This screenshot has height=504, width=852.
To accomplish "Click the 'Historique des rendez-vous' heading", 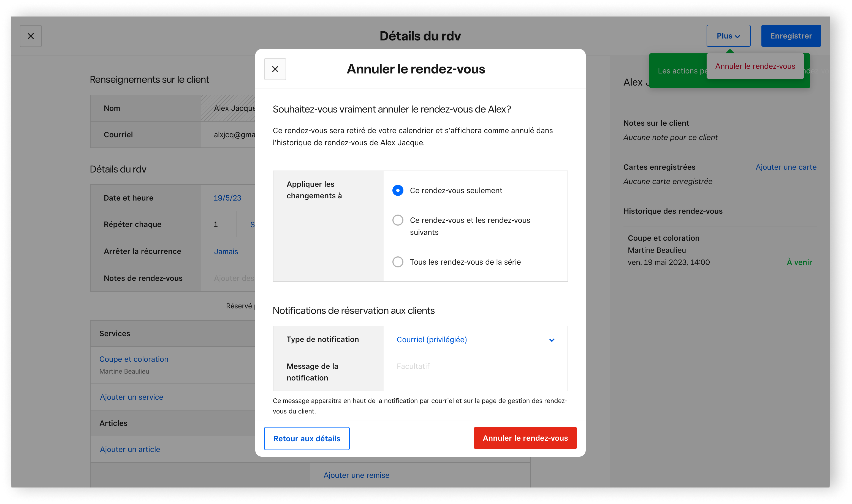I will [x=672, y=211].
